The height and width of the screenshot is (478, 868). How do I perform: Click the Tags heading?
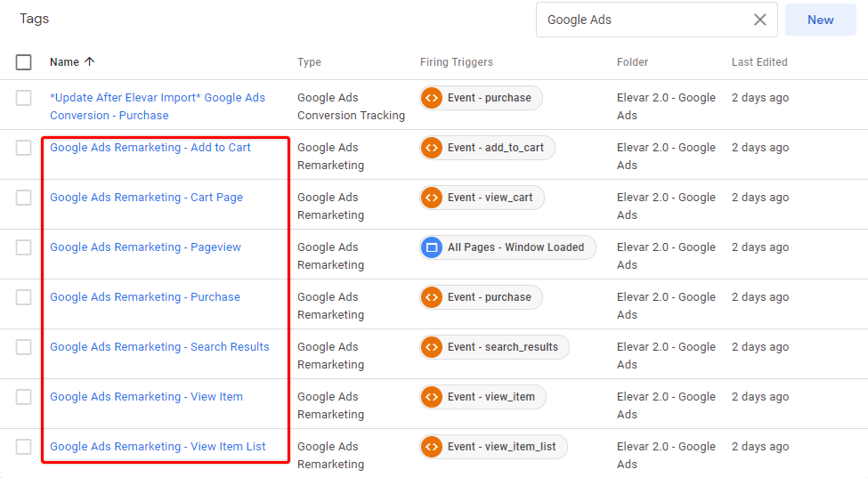tap(35, 19)
